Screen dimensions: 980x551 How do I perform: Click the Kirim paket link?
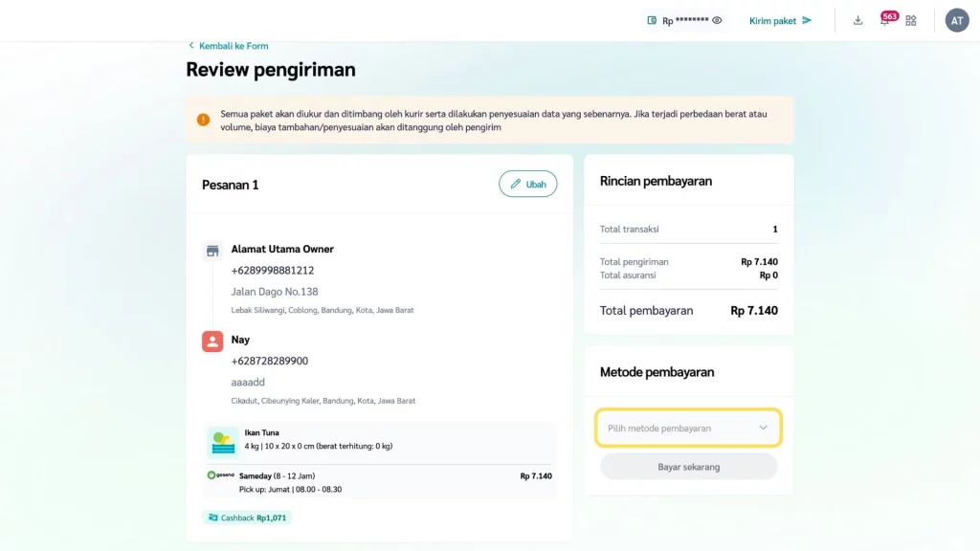pyautogui.click(x=780, y=20)
